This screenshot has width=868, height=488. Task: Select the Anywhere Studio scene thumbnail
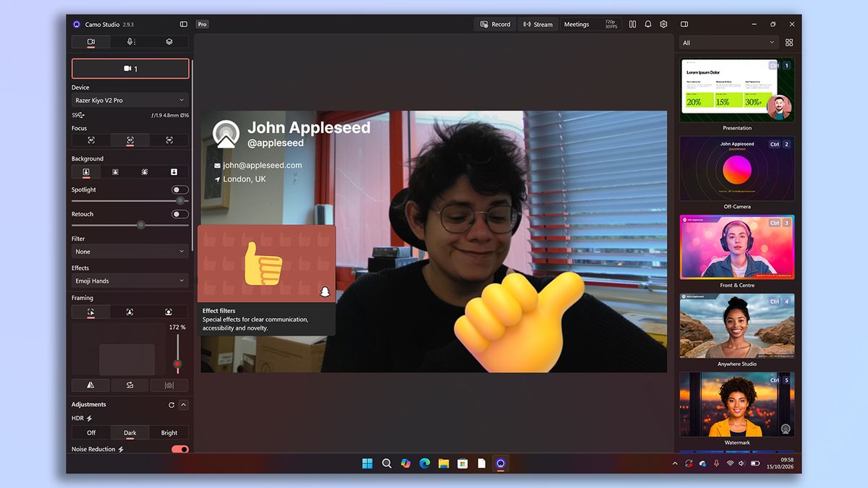(737, 325)
